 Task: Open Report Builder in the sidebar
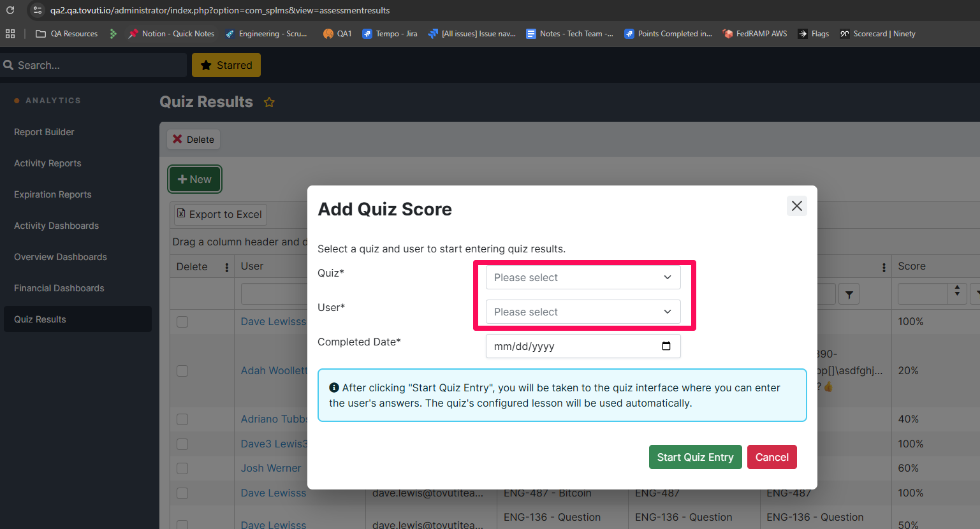[44, 132]
